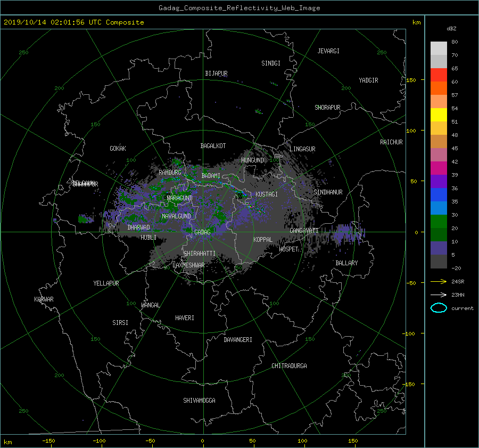Image resolution: width=479 pixels, height=448 pixels.
Task: Click the SINDHANUR town label
Action: [328, 192]
